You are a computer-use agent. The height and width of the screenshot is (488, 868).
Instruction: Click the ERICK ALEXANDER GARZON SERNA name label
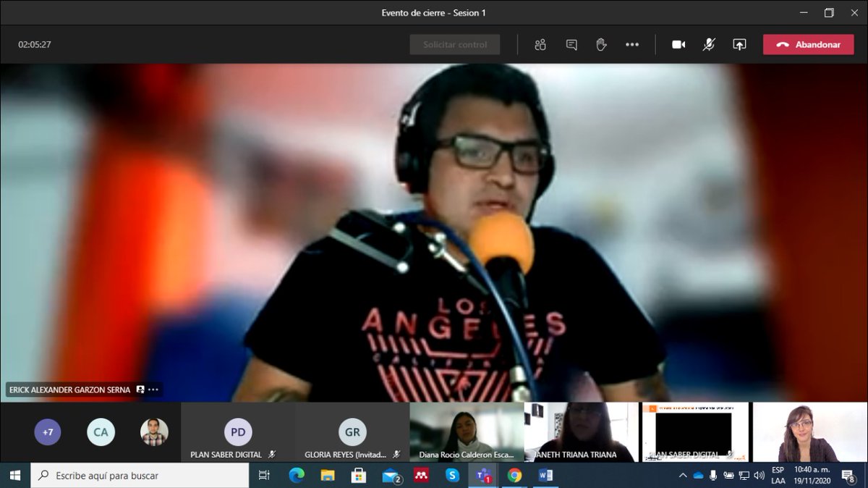(69, 390)
